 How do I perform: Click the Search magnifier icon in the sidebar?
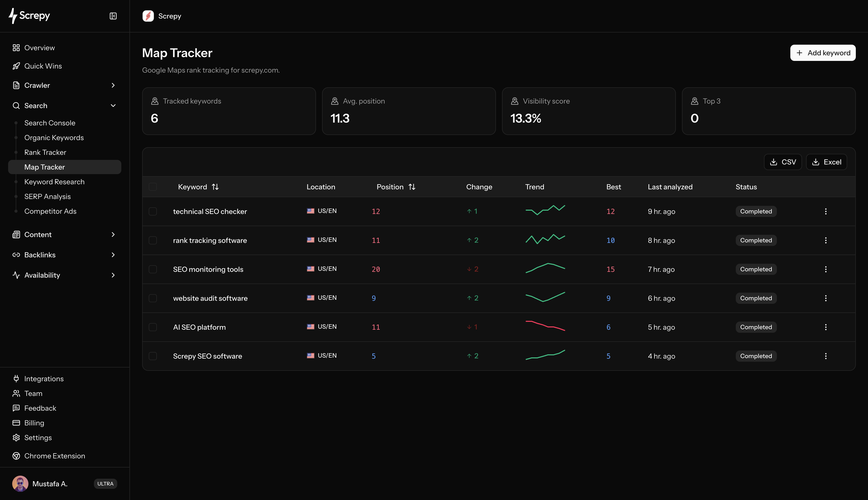tap(16, 105)
